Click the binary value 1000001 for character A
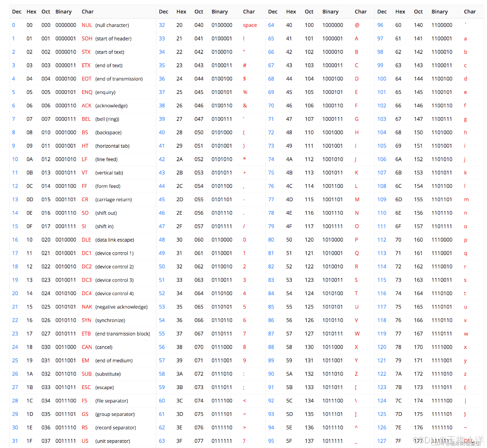Viewport: 487px width, 448px height. (x=333, y=39)
